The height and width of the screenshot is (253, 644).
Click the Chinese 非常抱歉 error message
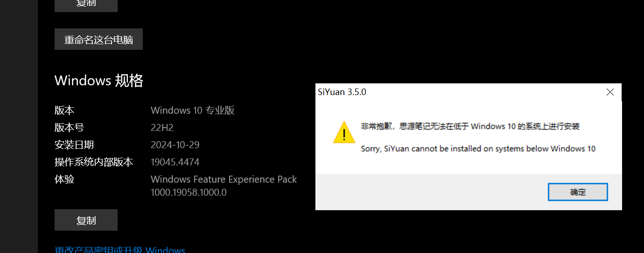tap(470, 126)
